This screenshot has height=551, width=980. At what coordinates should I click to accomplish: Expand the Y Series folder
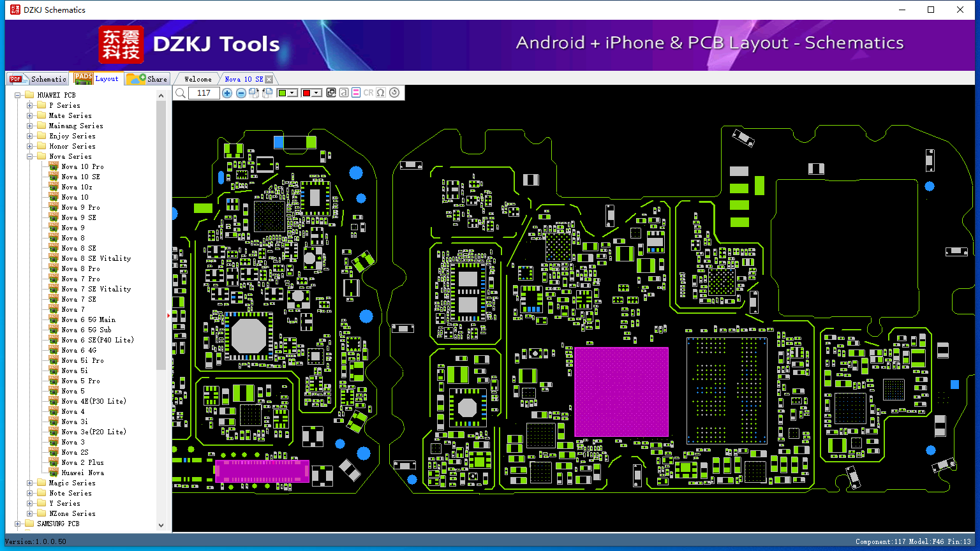pos(30,503)
